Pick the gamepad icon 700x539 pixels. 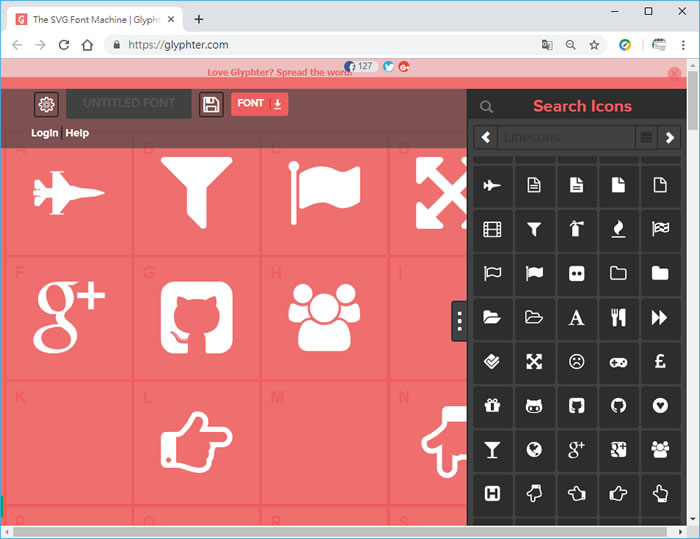(x=618, y=362)
